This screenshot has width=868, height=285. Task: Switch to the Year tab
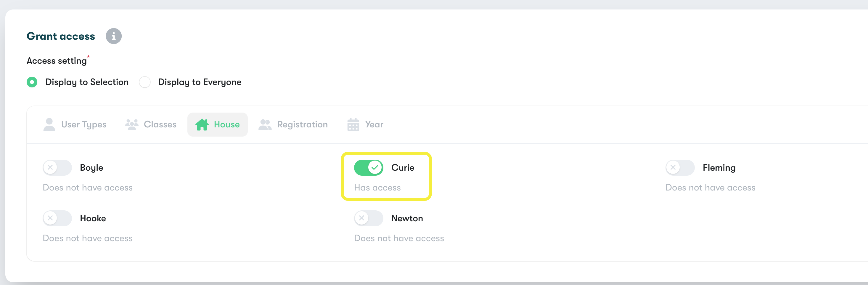tap(365, 124)
